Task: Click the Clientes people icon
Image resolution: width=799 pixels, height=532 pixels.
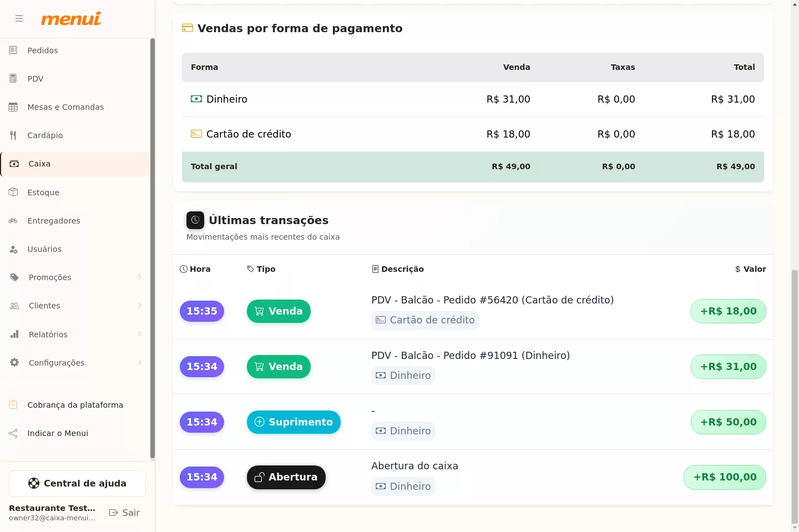Action: point(14,306)
